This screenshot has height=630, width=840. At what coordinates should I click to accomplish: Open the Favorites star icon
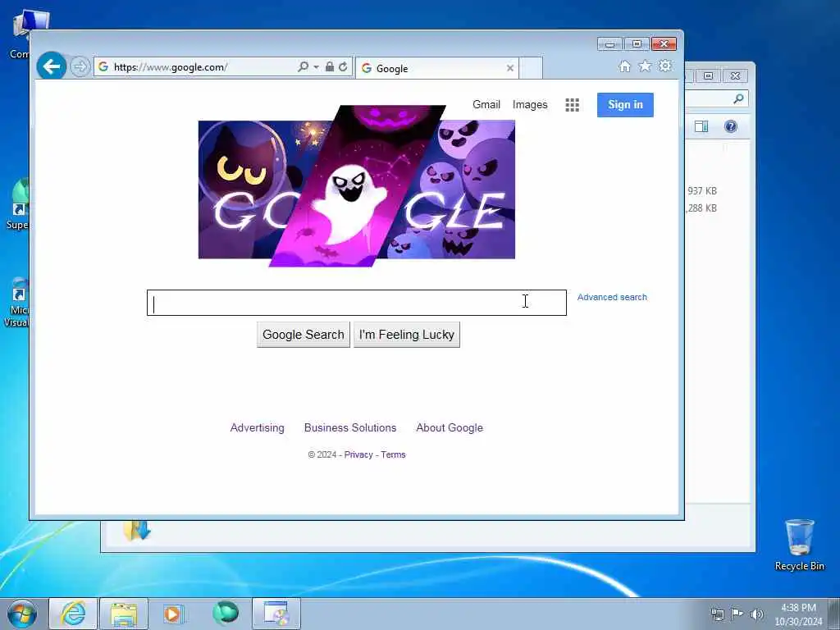(645, 66)
